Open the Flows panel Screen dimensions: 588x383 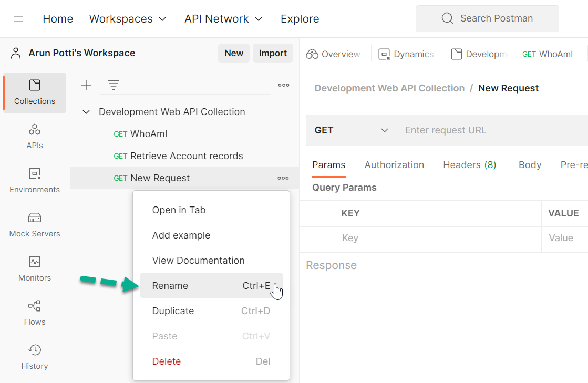(34, 313)
